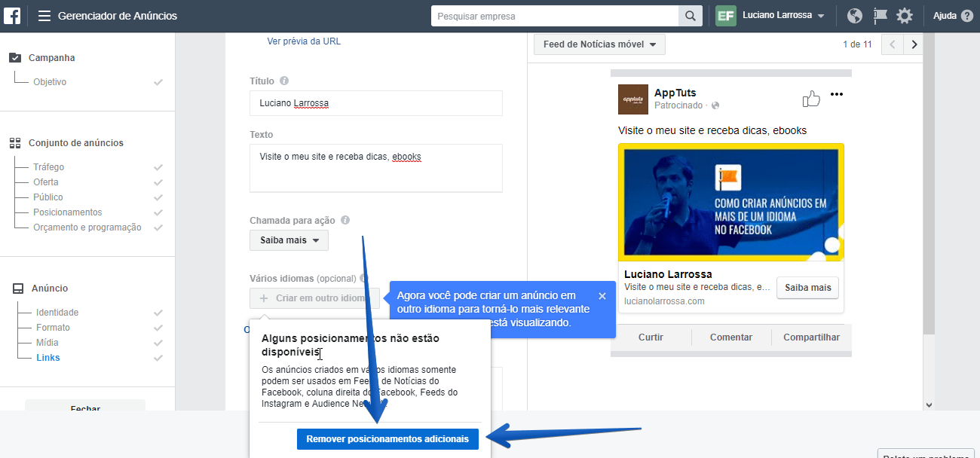
Task: Click the Ajuda help question icon
Action: pos(967,16)
